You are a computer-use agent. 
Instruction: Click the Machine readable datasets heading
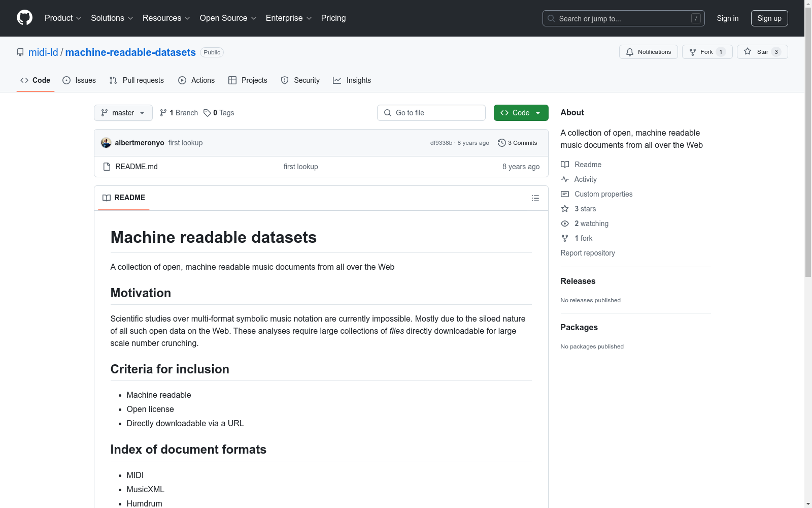click(214, 237)
